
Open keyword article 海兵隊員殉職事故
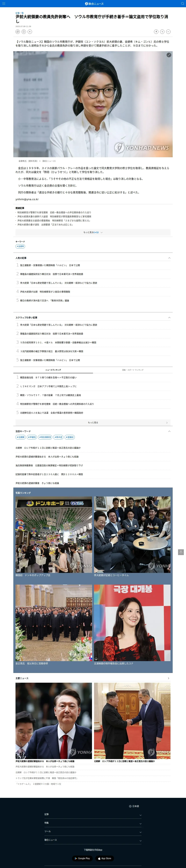49,465
